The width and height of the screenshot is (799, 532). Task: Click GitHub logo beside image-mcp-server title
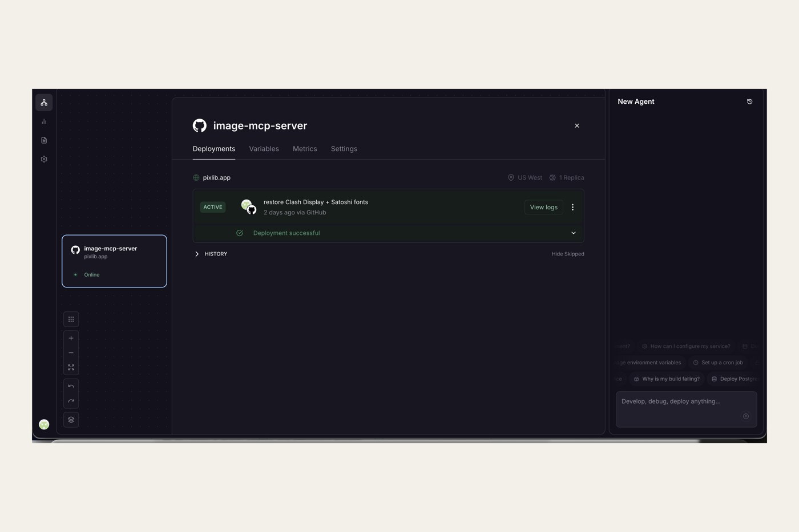point(200,125)
